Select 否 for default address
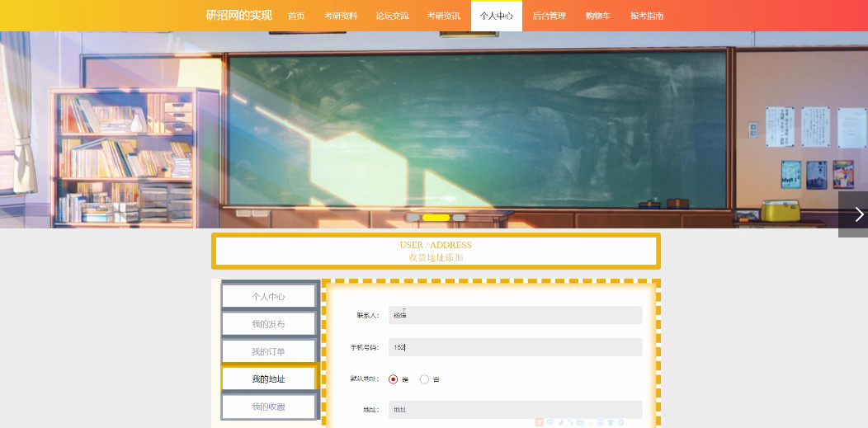 point(425,379)
